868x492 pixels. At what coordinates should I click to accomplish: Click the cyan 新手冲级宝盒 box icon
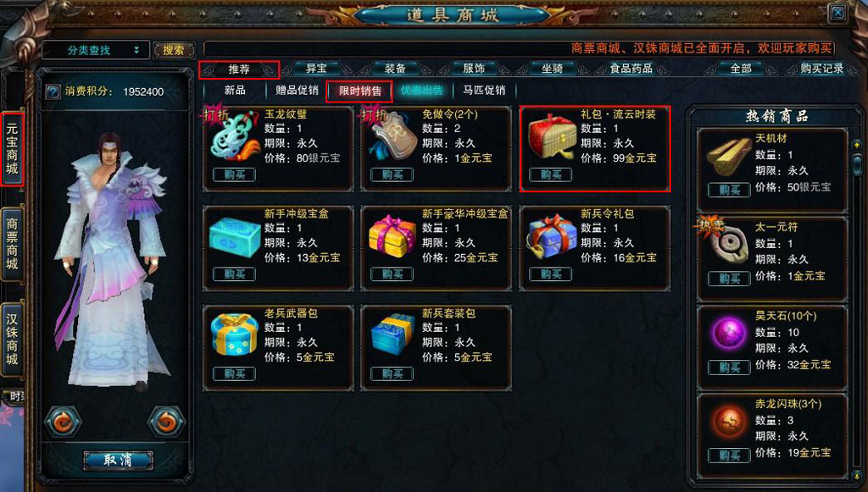pos(235,237)
